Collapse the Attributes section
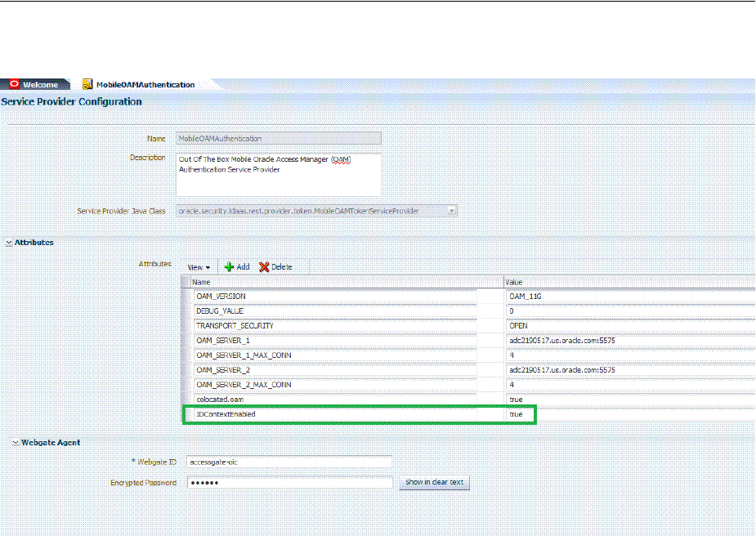This screenshot has height=536, width=756. coord(9,243)
